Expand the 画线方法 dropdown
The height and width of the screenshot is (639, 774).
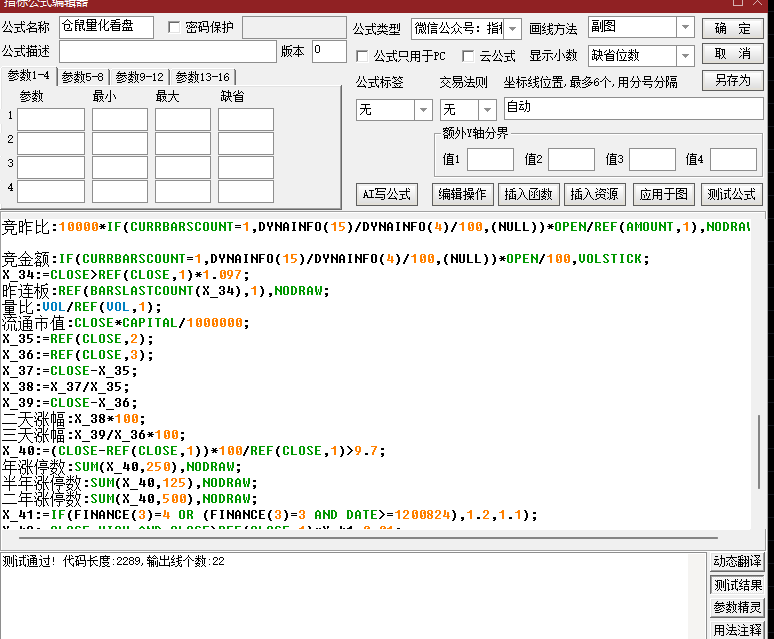685,27
